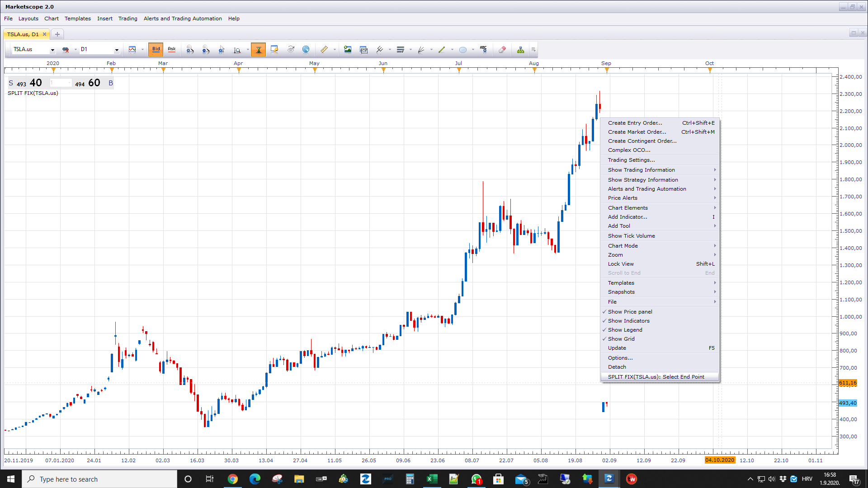
Task: Open Excel from the Windows taskbar
Action: (x=432, y=479)
